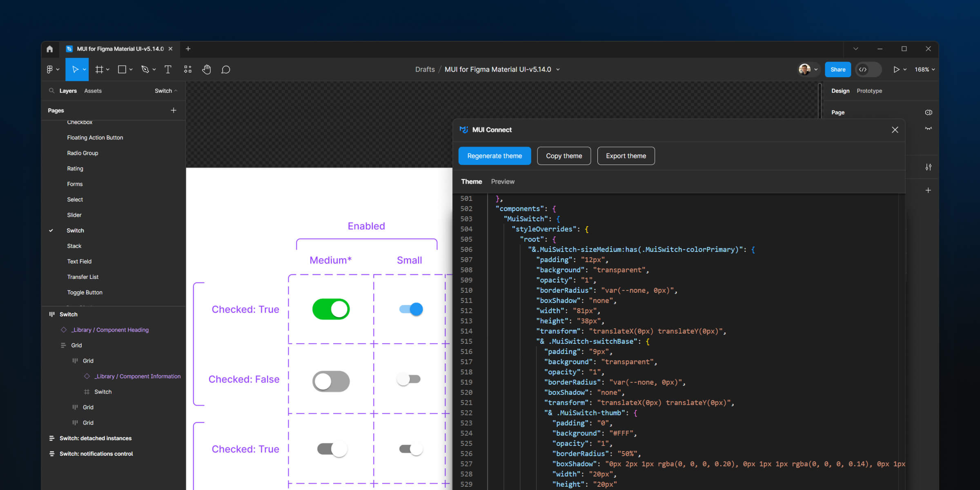Collapse the Switch section via its chevron
980x490 pixels.
tap(176, 91)
